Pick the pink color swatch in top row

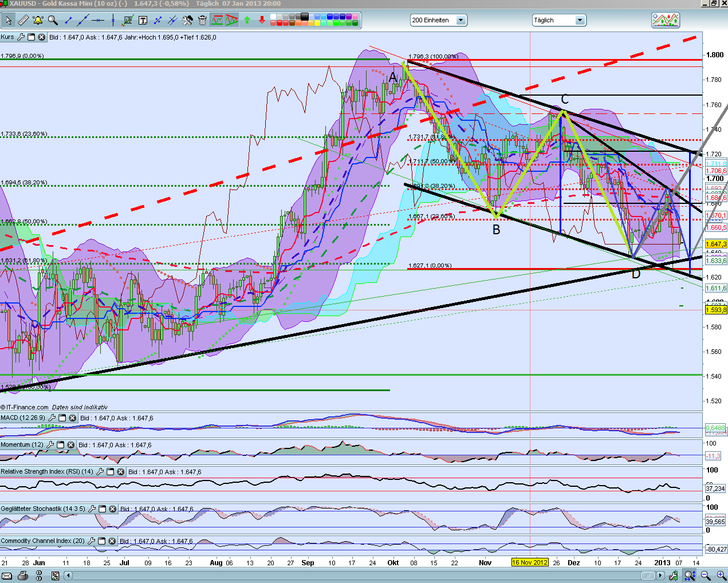tap(355, 16)
